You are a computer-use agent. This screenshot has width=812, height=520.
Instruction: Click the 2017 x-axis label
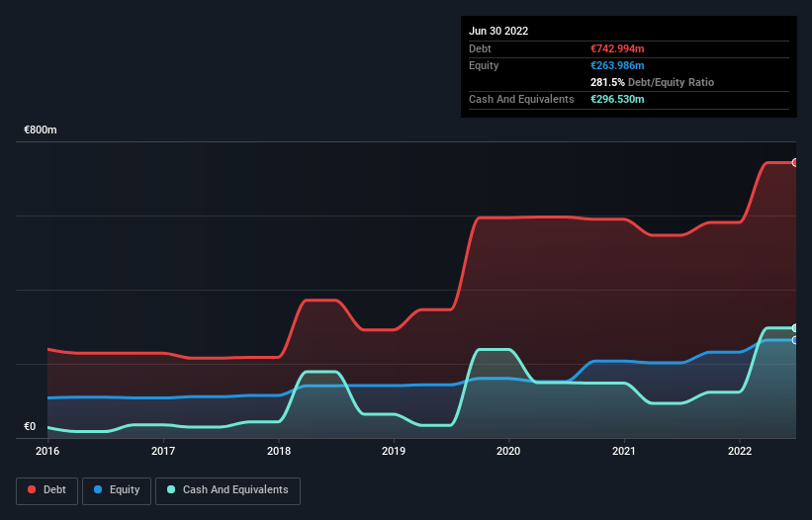click(163, 451)
